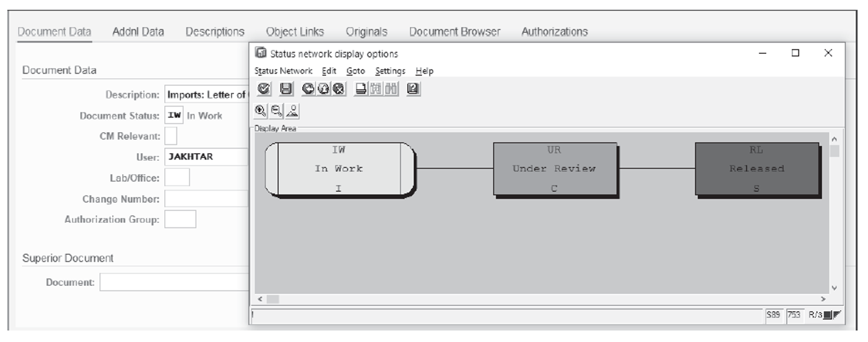Click the vertical scrollbar down arrow
Screen dimensions: 868x342
(x=834, y=288)
